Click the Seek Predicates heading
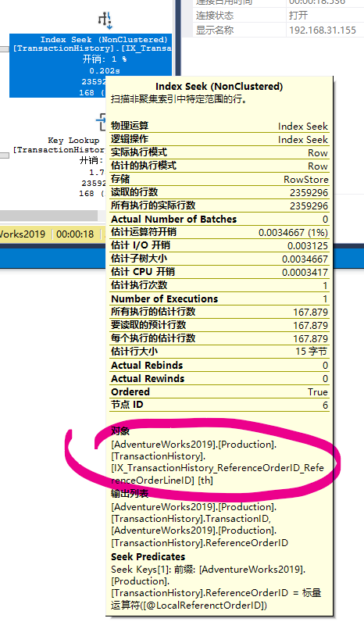Viewport: 364px width, 636px height. point(148,556)
